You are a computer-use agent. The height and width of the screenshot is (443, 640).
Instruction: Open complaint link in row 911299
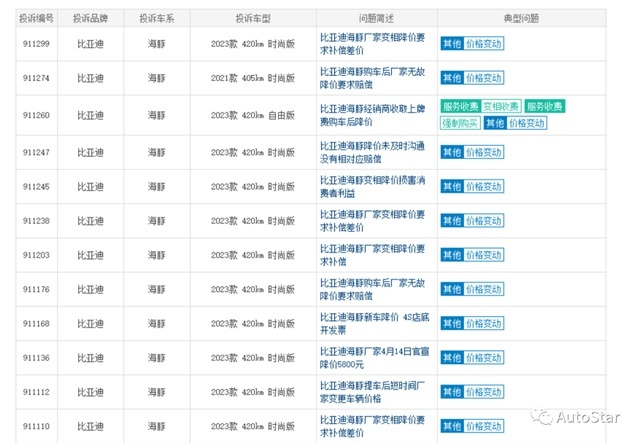click(x=372, y=44)
